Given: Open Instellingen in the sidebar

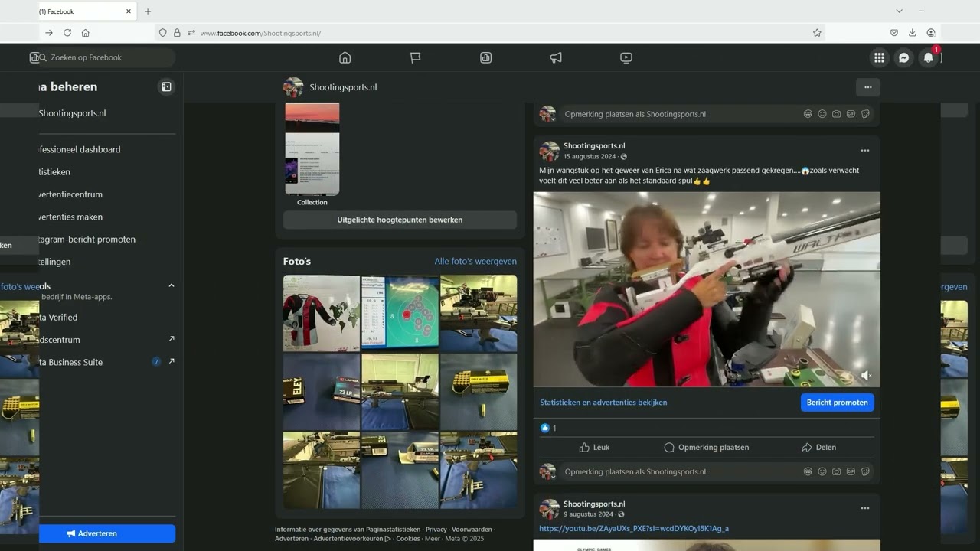Looking at the screenshot, I should tap(54, 262).
